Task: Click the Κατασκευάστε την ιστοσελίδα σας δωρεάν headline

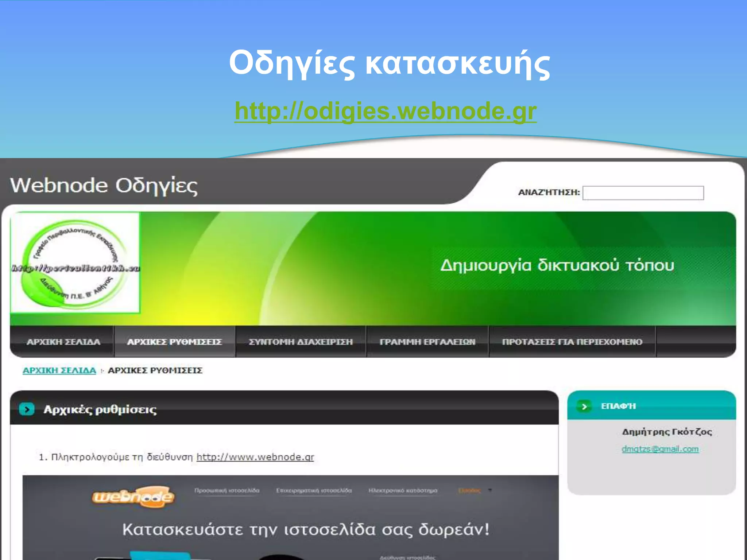Action: click(306, 530)
